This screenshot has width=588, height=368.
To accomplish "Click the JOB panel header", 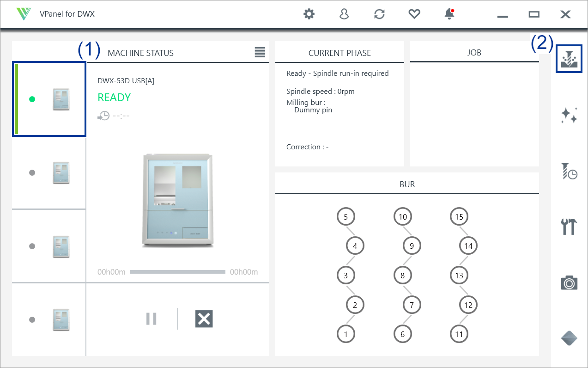I will [x=474, y=52].
